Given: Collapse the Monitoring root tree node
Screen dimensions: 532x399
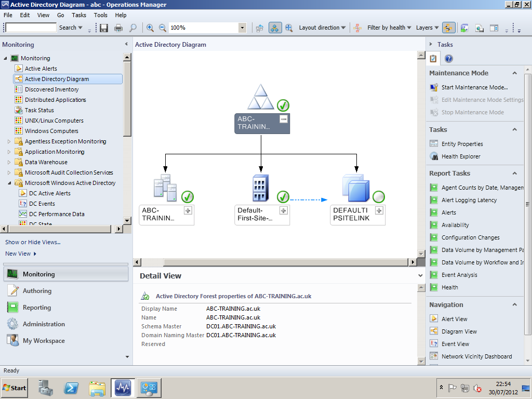Looking at the screenshot, I should [x=5, y=58].
